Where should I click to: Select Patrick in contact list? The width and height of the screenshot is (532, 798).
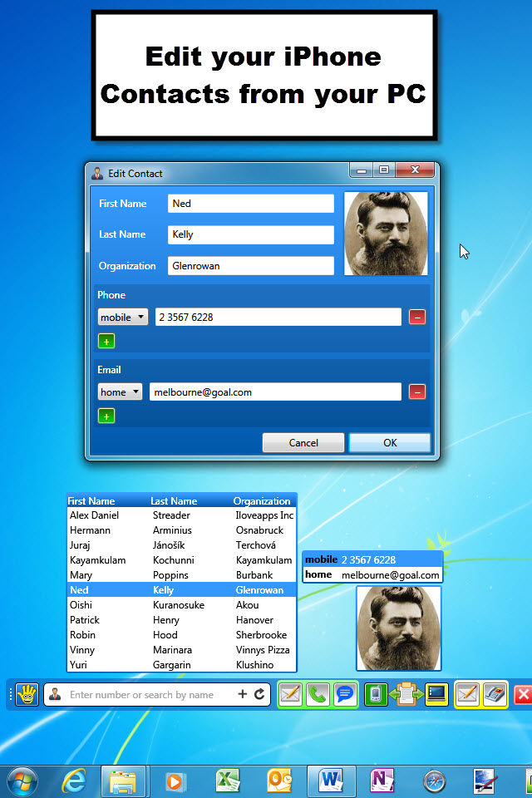[x=182, y=620]
